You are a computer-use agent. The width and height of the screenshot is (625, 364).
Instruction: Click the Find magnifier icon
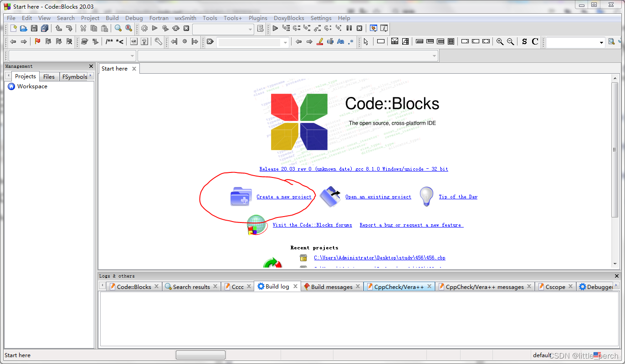(118, 28)
